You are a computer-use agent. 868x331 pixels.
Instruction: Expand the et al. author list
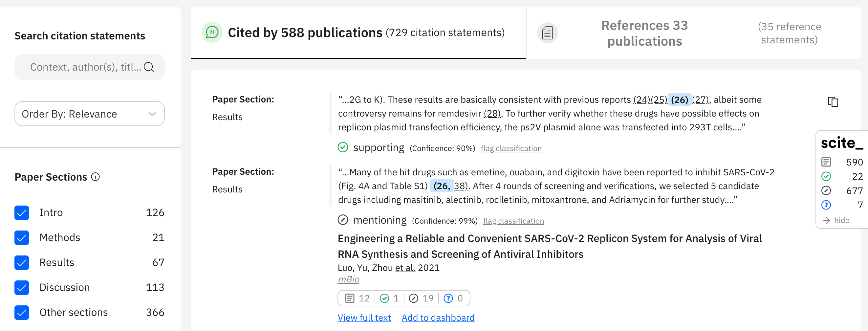pyautogui.click(x=405, y=268)
